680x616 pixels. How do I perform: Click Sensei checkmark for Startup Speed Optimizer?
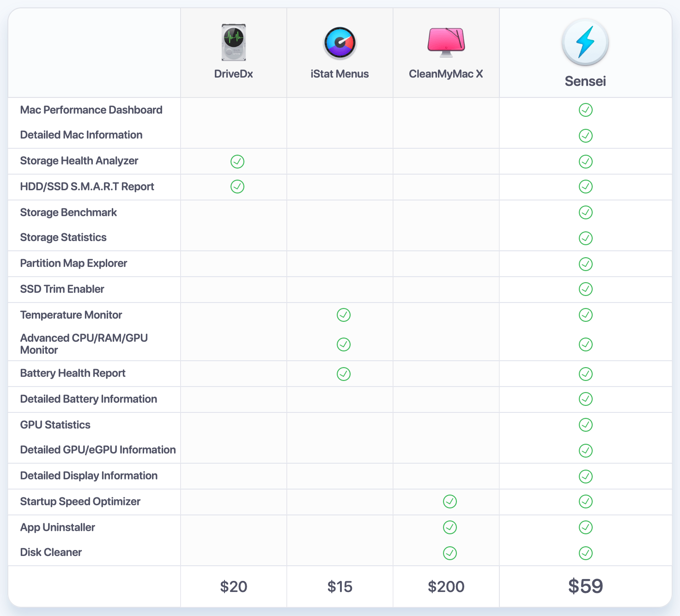(x=586, y=501)
